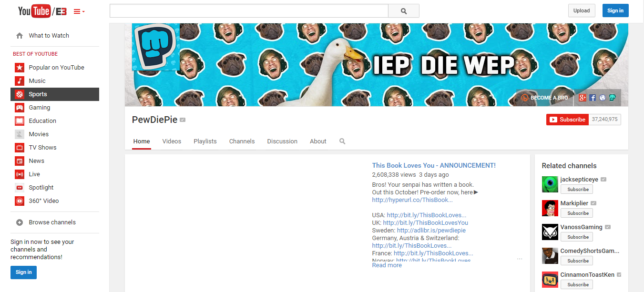This screenshot has width=644, height=292.
Task: Open the France bit.ly/ThisBookLoves... link
Action: (x=433, y=253)
